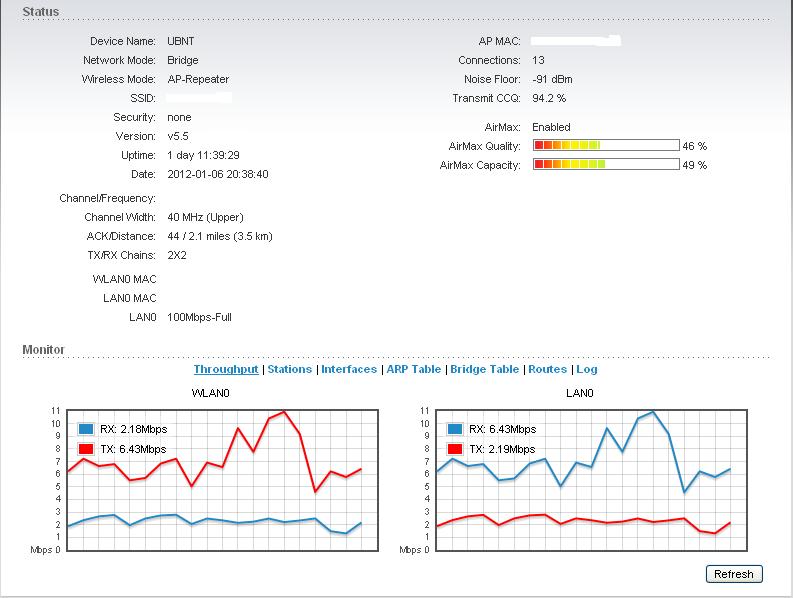Click the AirMax Quality bar
793x598 pixels.
point(605,146)
